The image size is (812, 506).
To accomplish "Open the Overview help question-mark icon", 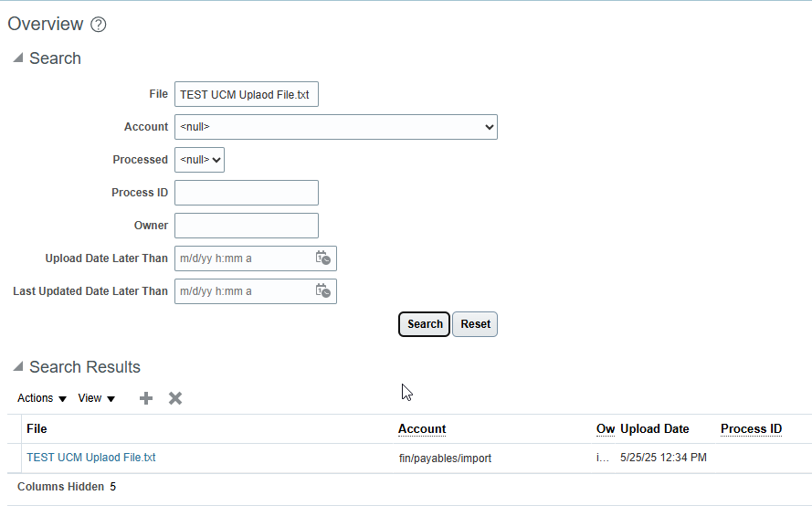I will (x=99, y=25).
